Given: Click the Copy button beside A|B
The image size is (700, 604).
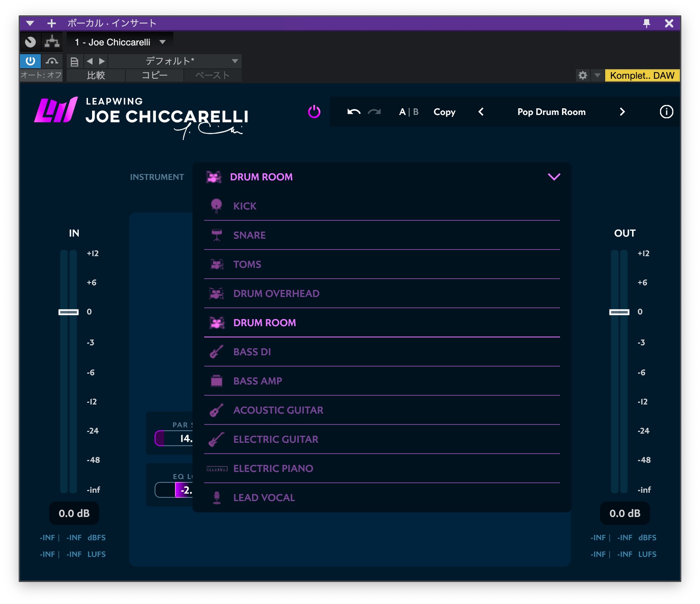Looking at the screenshot, I should [444, 112].
